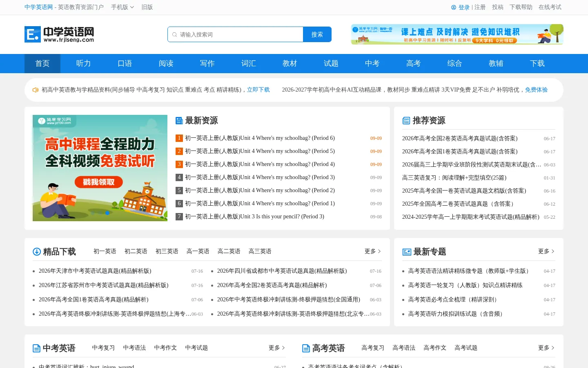Viewport: 588px width, 368px height.
Task: Click the 推荐资源 section icon
Action: [406, 121]
